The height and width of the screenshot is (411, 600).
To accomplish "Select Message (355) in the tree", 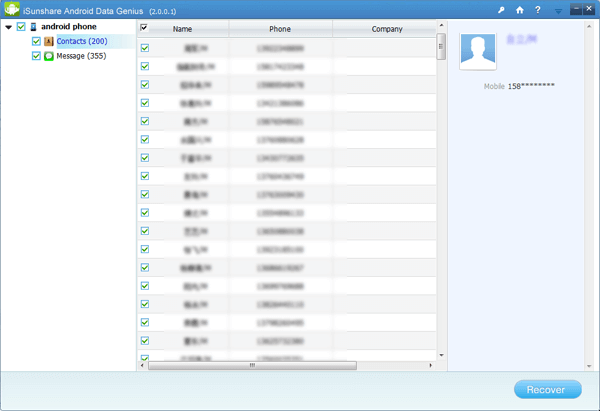I will (x=81, y=56).
